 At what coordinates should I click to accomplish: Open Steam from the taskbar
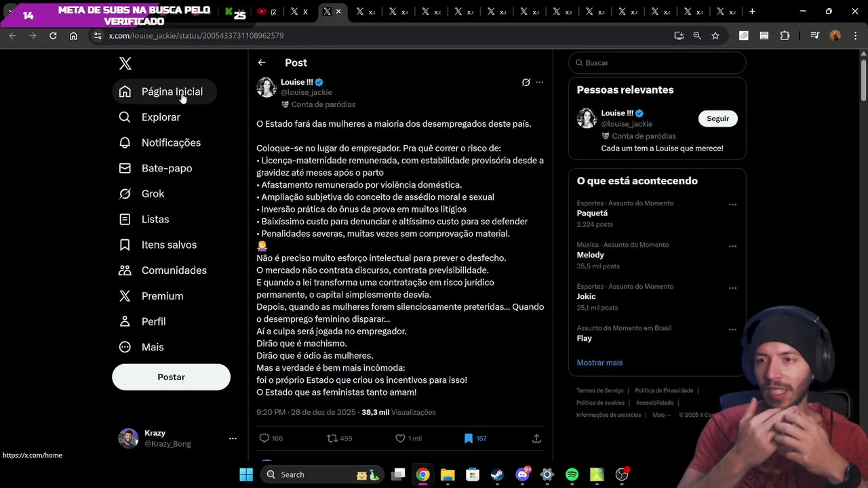pyautogui.click(x=497, y=474)
